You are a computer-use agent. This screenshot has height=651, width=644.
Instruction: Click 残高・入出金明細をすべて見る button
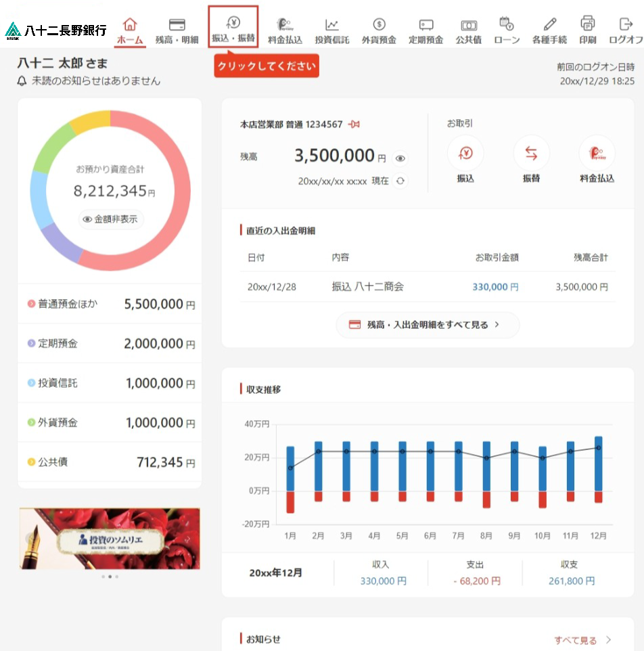pyautogui.click(x=428, y=325)
